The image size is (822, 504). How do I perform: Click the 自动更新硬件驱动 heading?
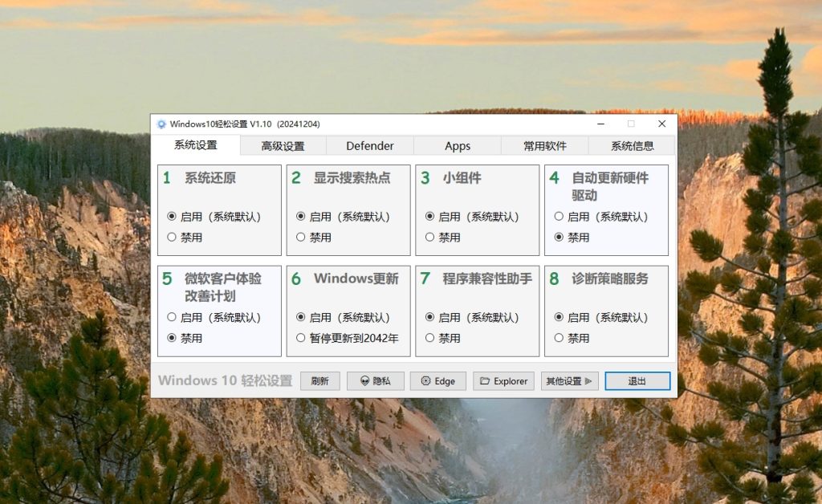(610, 186)
